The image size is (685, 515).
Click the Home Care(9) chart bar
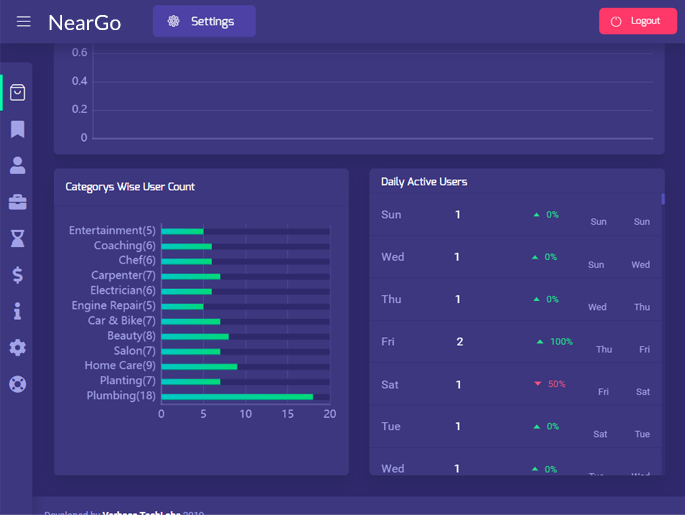[x=199, y=366]
